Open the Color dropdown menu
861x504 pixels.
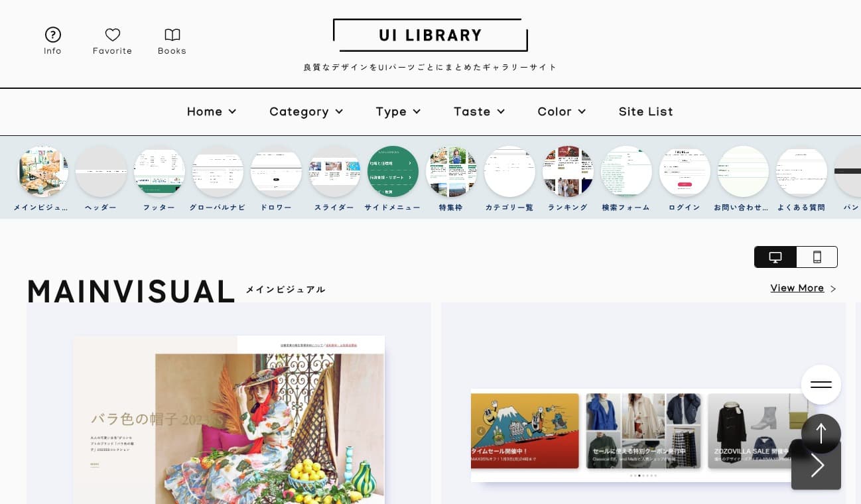pos(562,111)
